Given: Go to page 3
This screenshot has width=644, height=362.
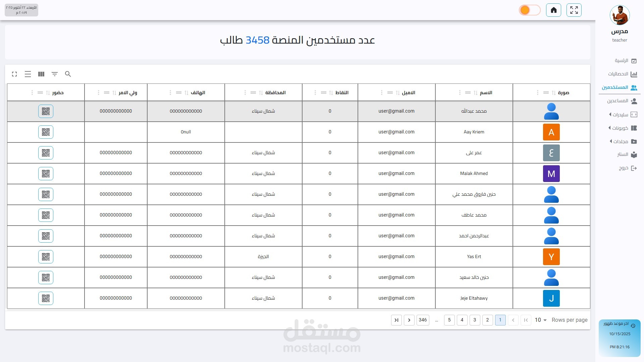Looking at the screenshot, I should 475,320.
